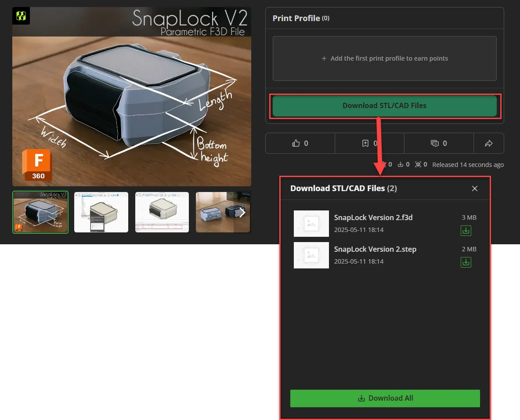Advance thumbnails with the right chevron arrow
This screenshot has width=520, height=420.
click(242, 212)
